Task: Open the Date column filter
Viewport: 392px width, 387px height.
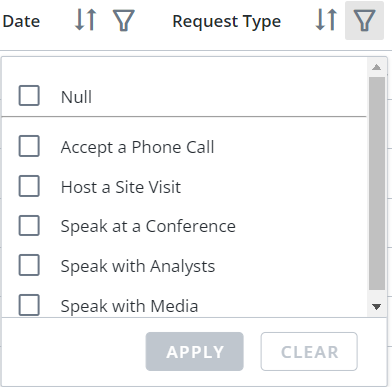Action: click(x=124, y=20)
